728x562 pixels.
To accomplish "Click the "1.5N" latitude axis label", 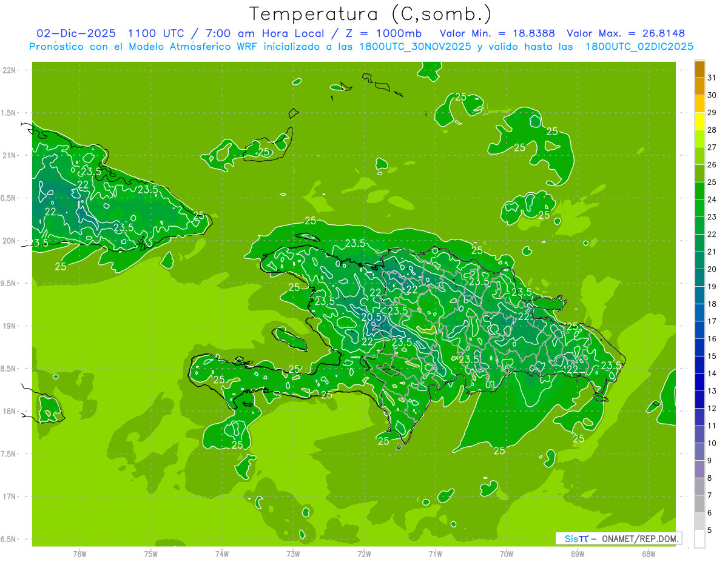I will point(8,113).
